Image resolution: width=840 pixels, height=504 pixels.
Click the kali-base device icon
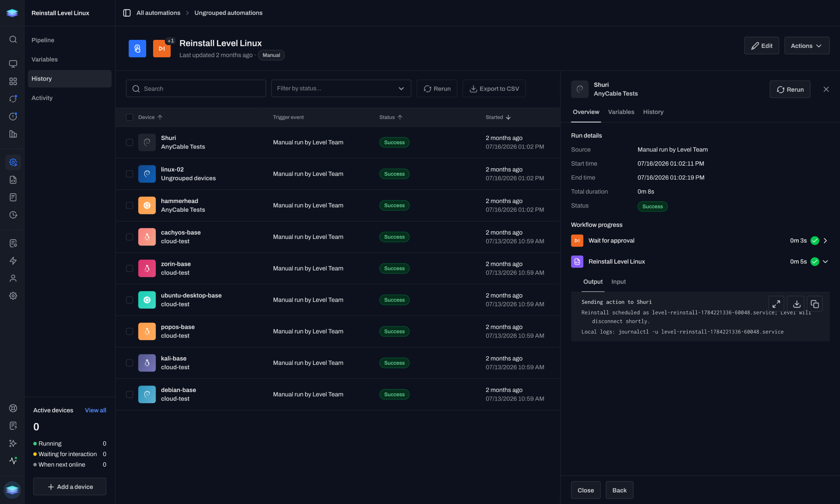(x=147, y=363)
